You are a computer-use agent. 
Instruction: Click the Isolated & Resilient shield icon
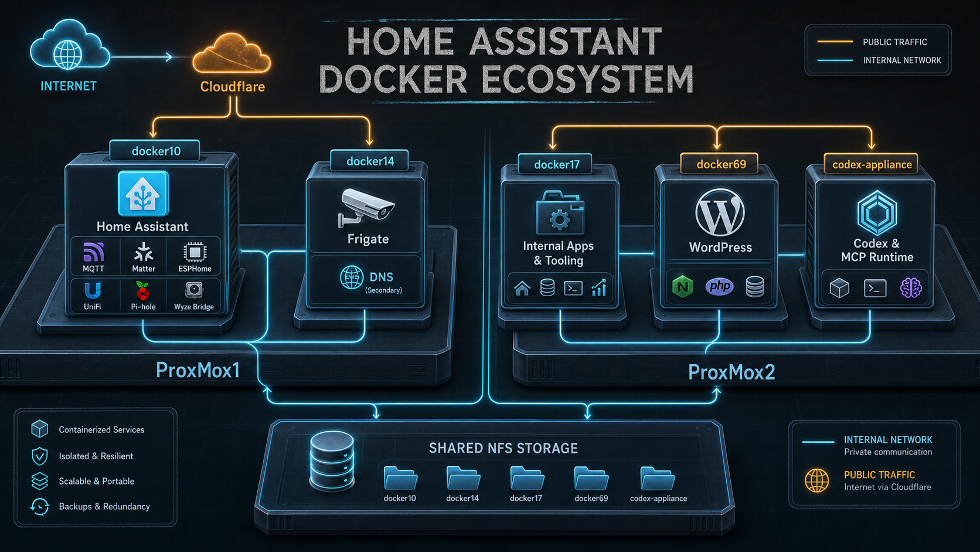click(39, 456)
